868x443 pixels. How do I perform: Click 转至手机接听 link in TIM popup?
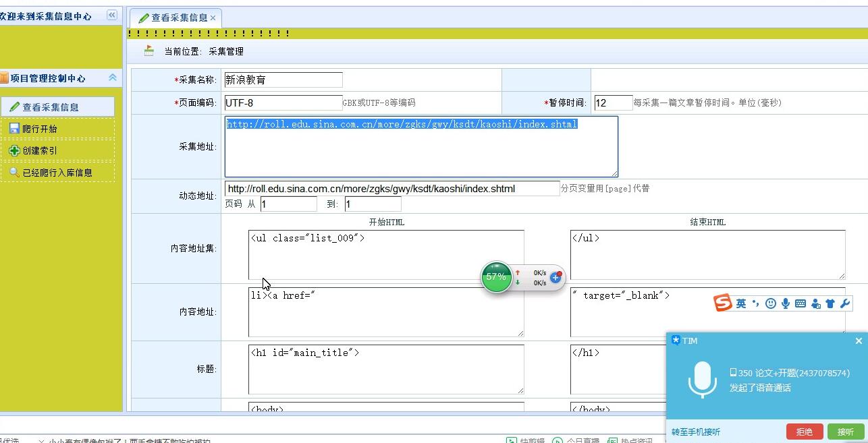click(696, 432)
